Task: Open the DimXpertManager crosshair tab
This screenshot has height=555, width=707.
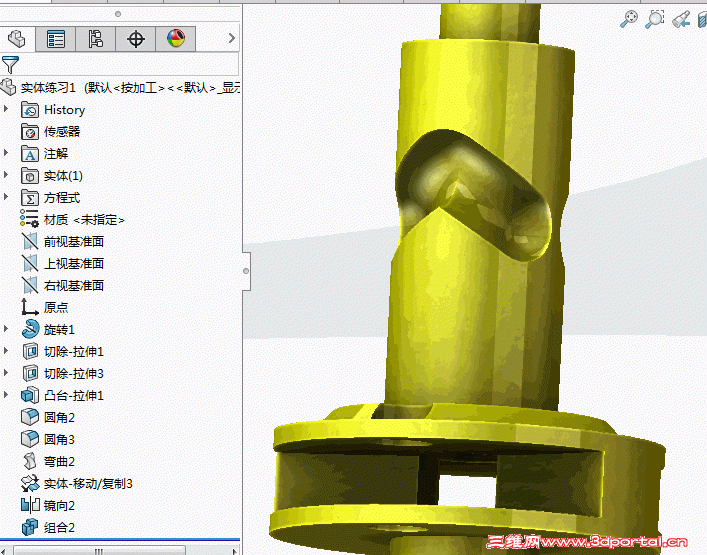Action: (x=136, y=39)
